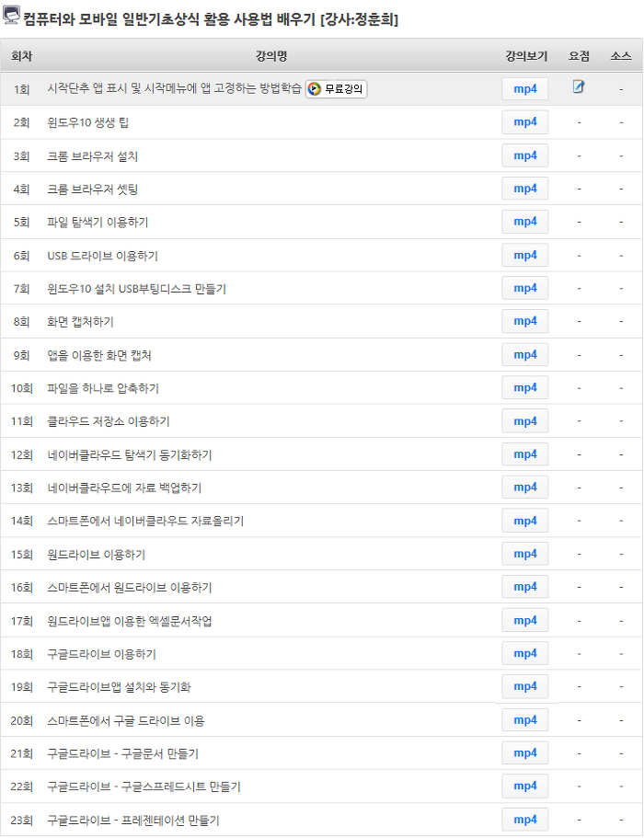Click the 회차 column header

pyautogui.click(x=22, y=56)
